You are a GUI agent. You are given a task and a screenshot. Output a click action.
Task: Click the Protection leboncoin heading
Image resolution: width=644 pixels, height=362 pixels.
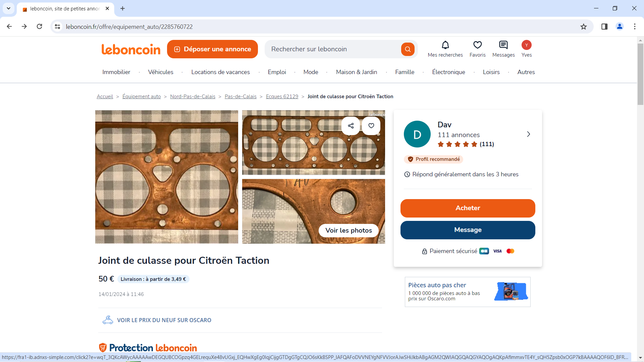148,348
